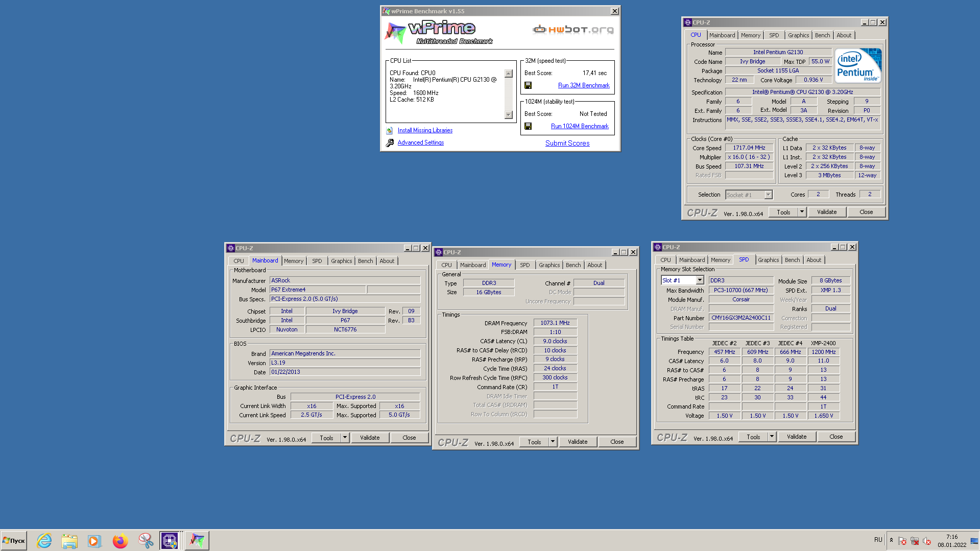Switch to CPU-Z taskbar button

pyautogui.click(x=170, y=540)
